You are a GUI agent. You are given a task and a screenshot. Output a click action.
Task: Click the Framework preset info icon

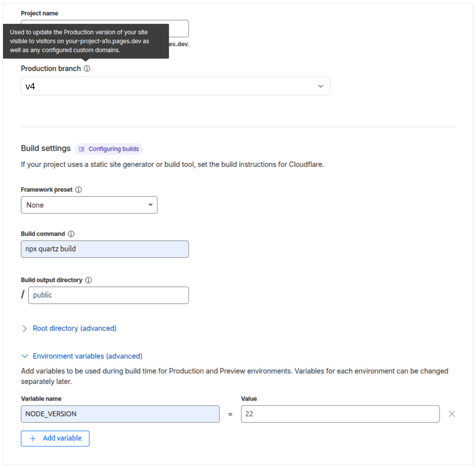(78, 190)
